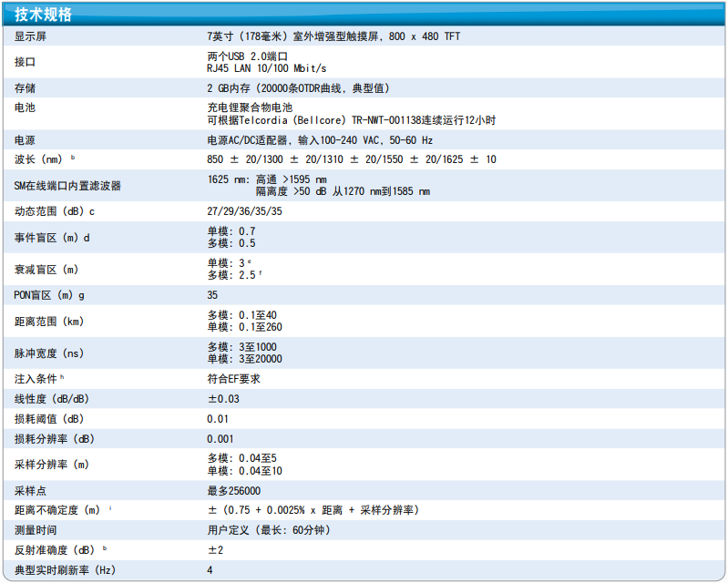
Task: Click the 事件盲区 (m) row label
Action: pyautogui.click(x=51, y=238)
